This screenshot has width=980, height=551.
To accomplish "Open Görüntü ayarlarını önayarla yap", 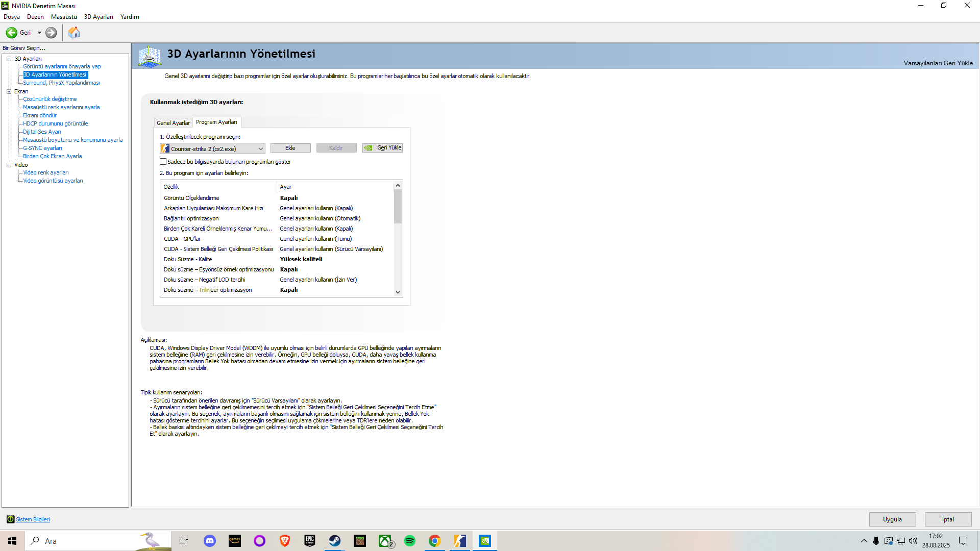I will [62, 66].
